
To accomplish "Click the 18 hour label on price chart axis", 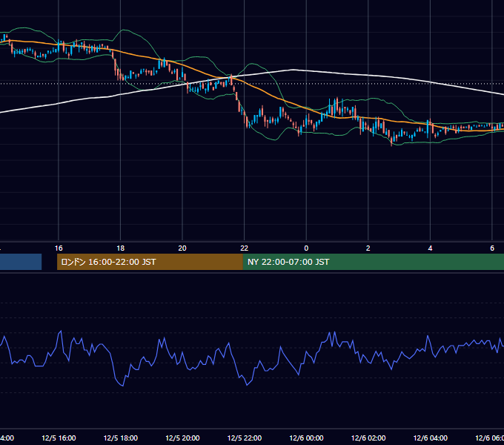I will (x=121, y=248).
